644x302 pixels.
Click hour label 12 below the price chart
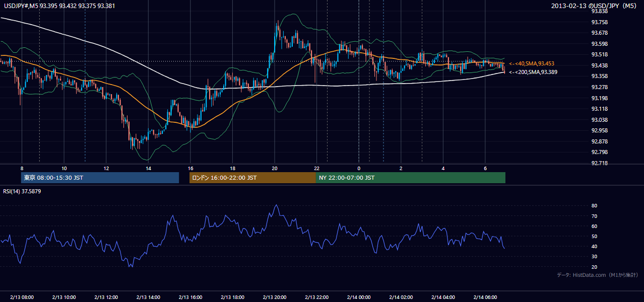click(106, 168)
